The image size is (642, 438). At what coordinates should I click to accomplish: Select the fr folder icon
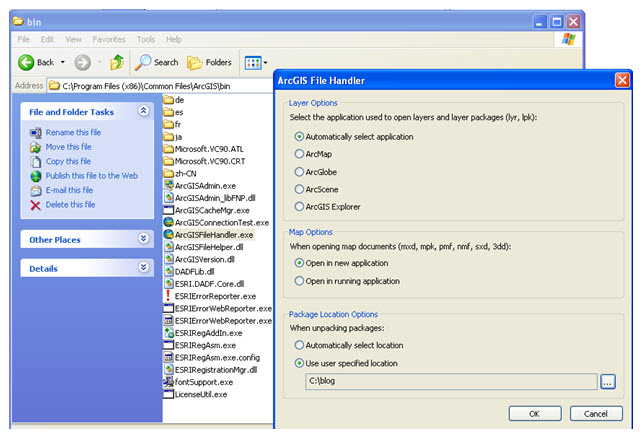pos(168,124)
